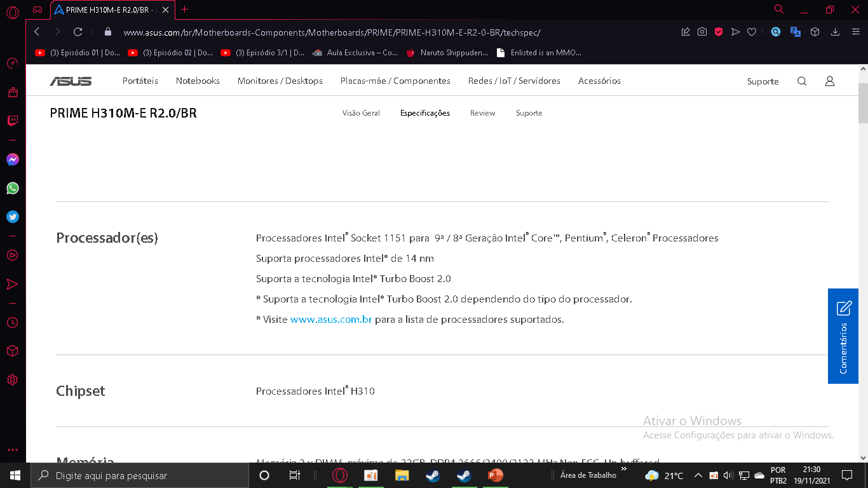Click Suporte in ASUS top navigation
Viewport: 868px width, 488px height.
click(x=763, y=81)
